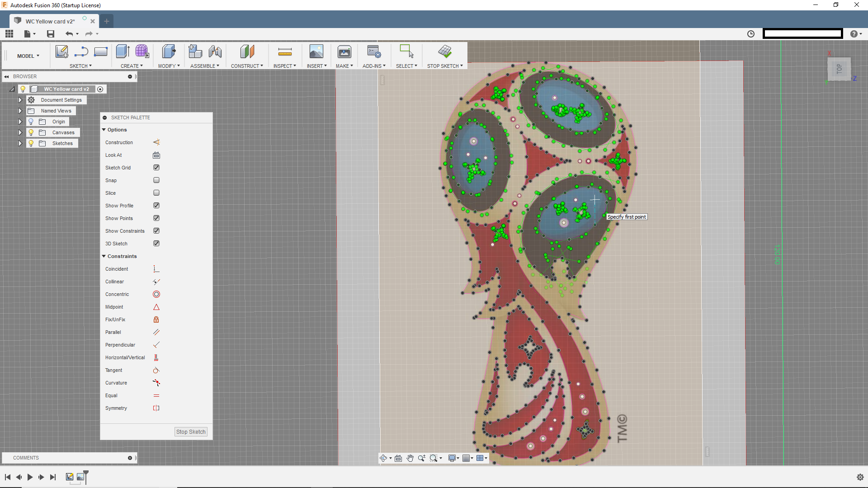Enable the Slice checkbox
The image size is (868, 488).
coord(156,193)
